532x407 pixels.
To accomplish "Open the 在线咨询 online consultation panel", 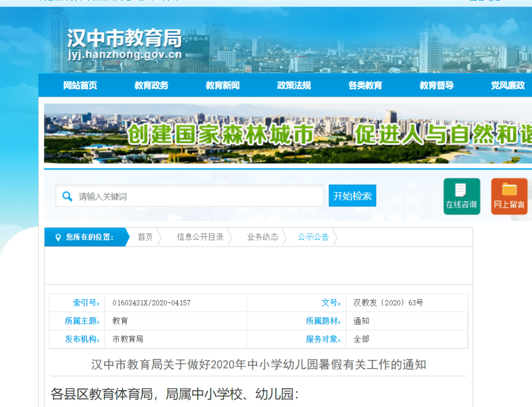I will click(x=462, y=196).
